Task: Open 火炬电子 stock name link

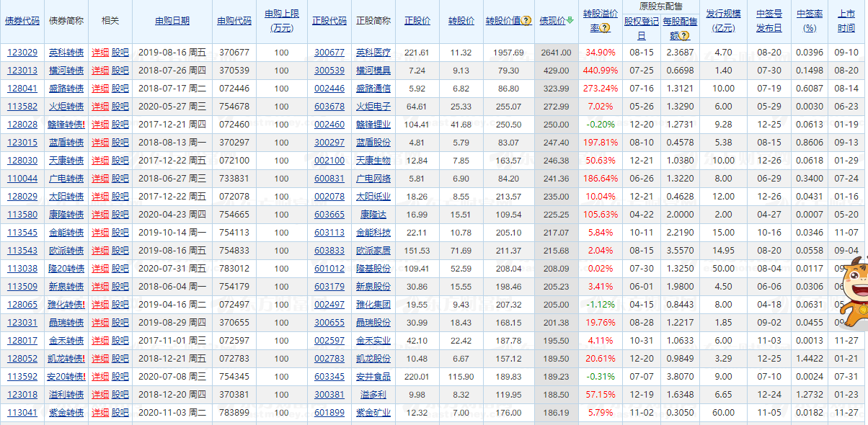Action: pyautogui.click(x=373, y=107)
